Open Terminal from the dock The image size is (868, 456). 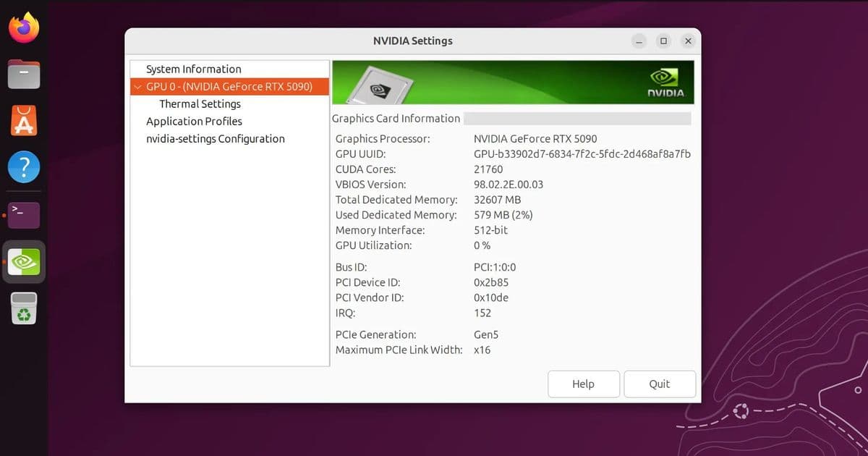click(x=24, y=214)
